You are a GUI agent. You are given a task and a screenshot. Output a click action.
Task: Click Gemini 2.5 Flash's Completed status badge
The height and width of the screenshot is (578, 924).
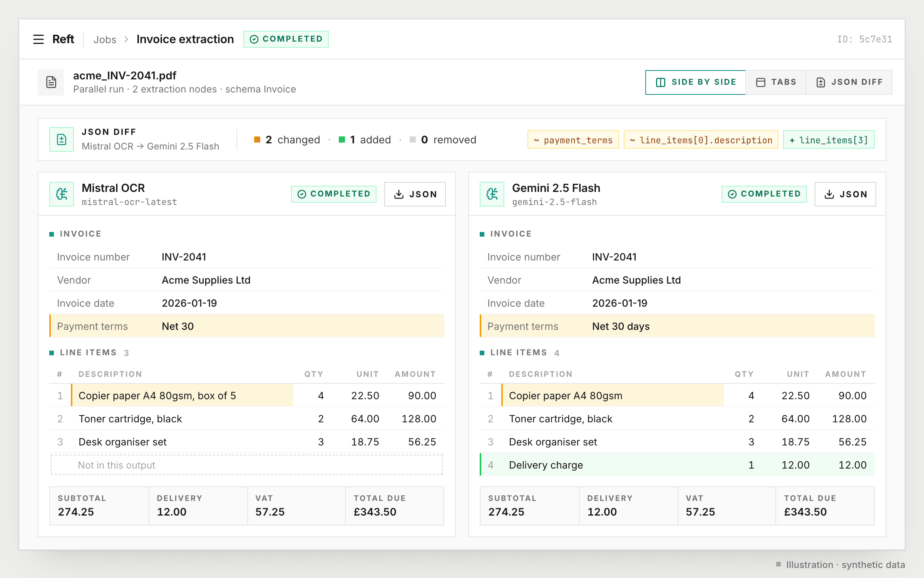tap(764, 194)
